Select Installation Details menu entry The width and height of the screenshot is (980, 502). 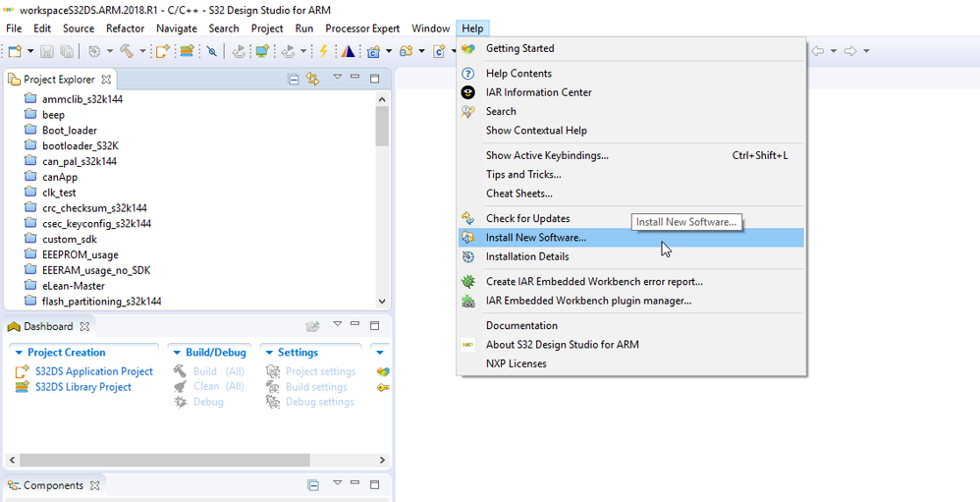(x=630, y=256)
